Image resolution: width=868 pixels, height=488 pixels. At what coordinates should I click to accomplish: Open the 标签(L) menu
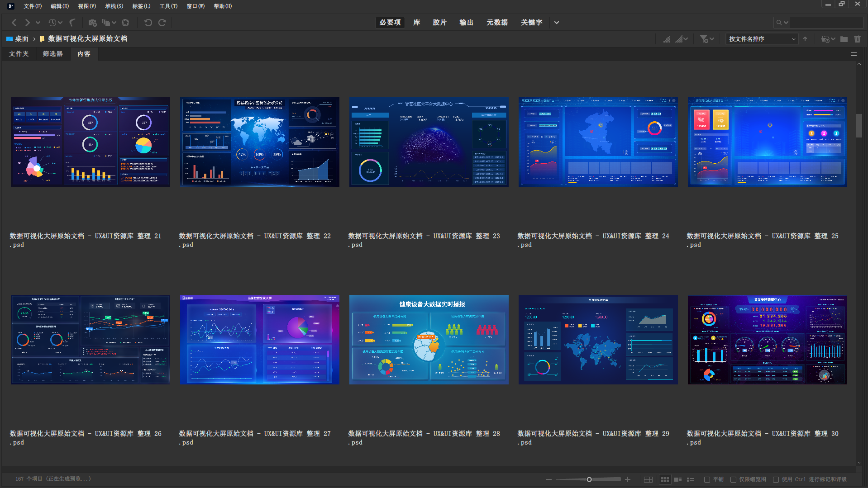pos(141,6)
